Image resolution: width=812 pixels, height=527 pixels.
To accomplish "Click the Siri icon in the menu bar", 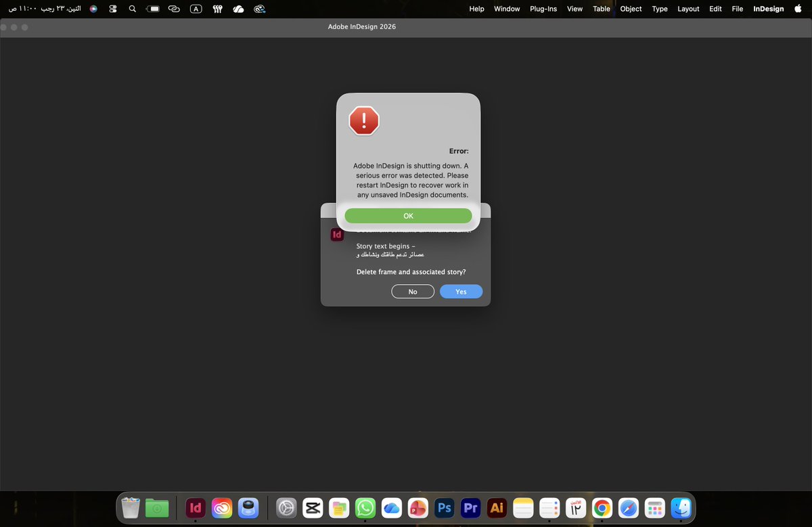I will pos(93,9).
